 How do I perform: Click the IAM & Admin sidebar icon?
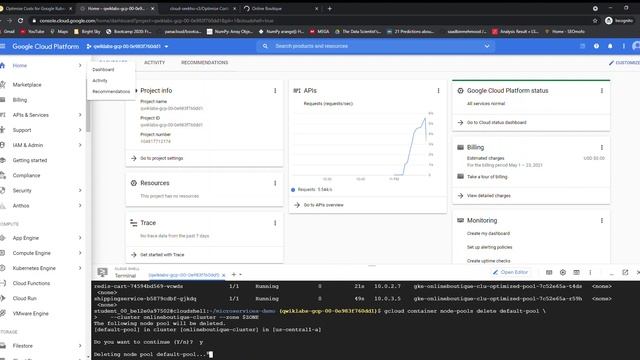pos(2,145)
